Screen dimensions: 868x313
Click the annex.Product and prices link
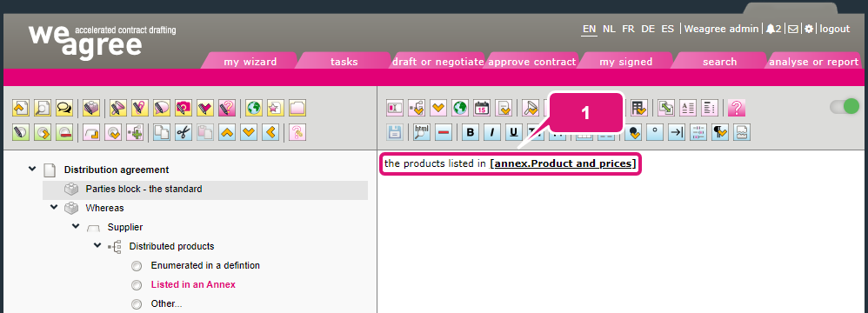563,163
